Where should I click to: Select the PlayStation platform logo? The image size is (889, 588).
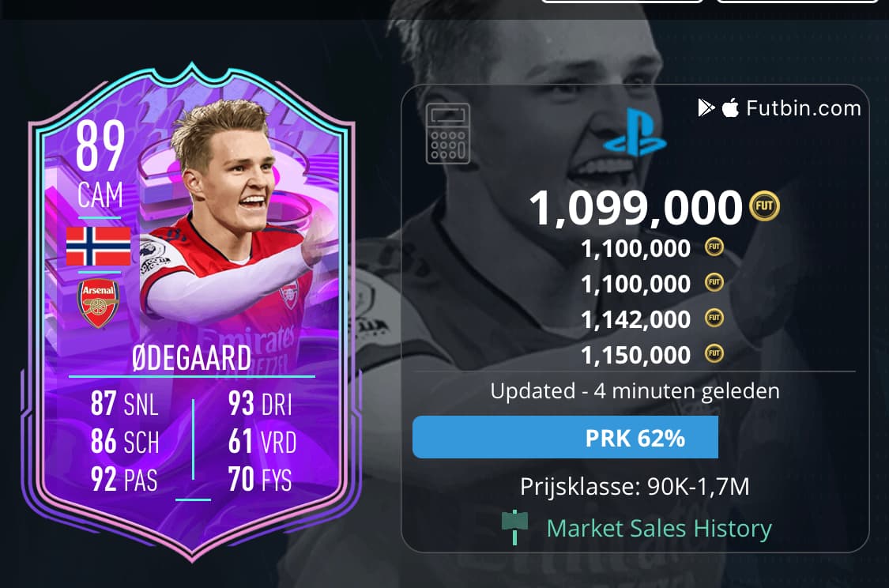pyautogui.click(x=635, y=133)
